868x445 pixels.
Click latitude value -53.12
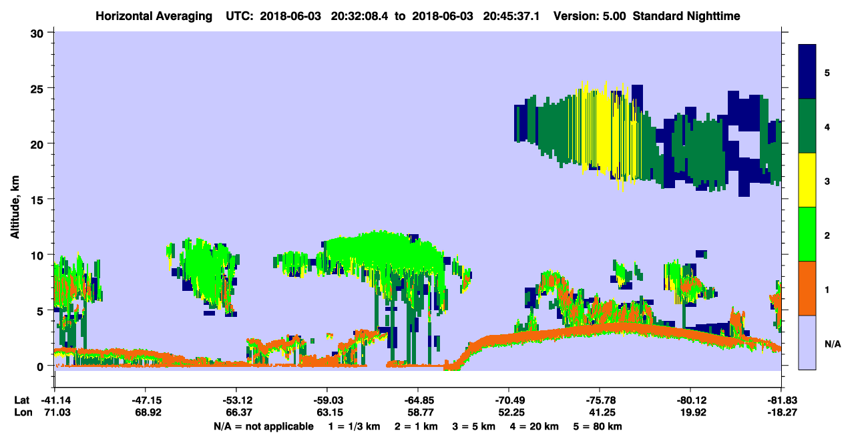pyautogui.click(x=236, y=400)
